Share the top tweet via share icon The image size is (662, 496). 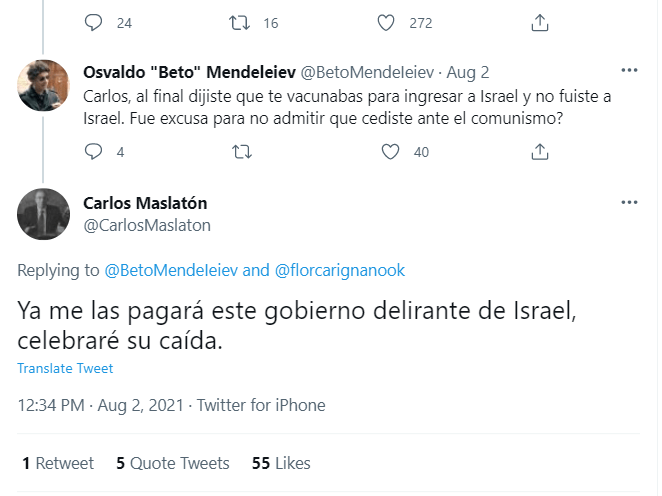(x=540, y=23)
